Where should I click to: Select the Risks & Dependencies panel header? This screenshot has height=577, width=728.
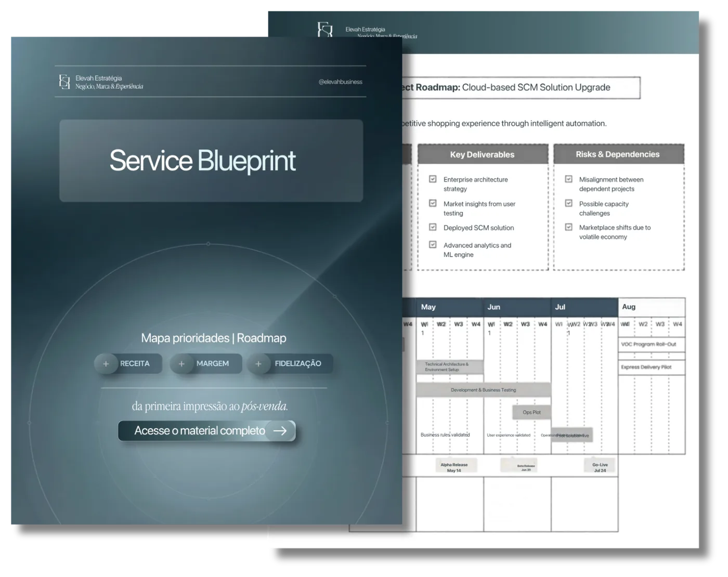(x=618, y=154)
